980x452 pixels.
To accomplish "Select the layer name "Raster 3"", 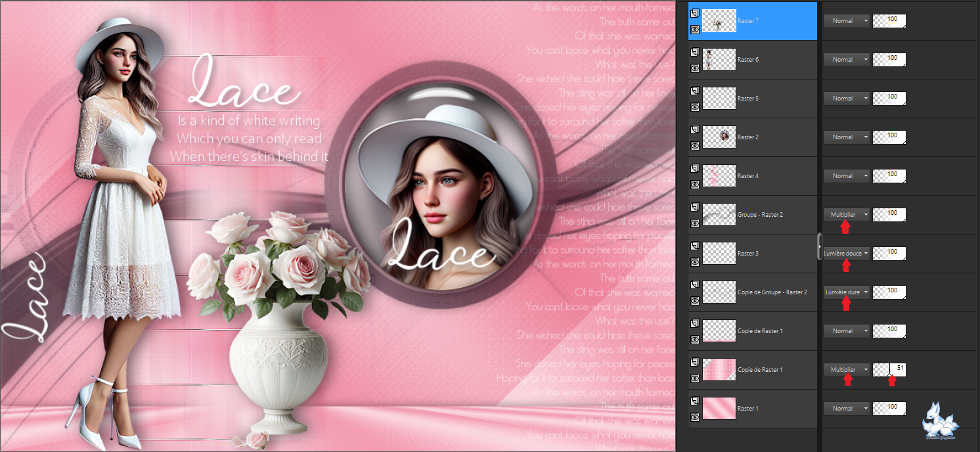I will (748, 254).
